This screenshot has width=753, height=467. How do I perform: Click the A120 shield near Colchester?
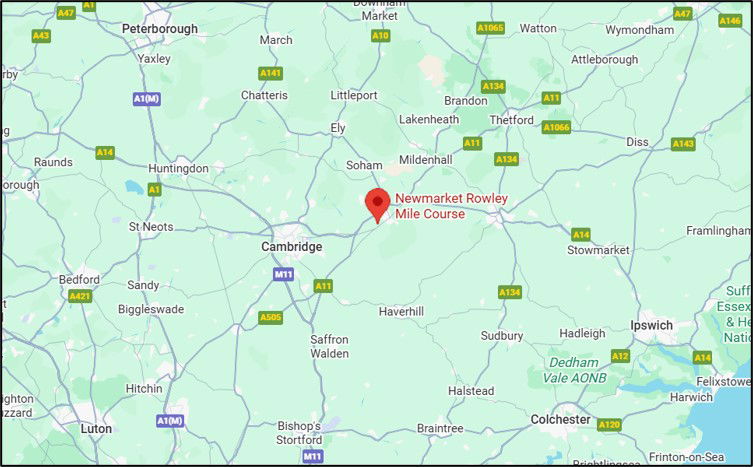pos(609,425)
